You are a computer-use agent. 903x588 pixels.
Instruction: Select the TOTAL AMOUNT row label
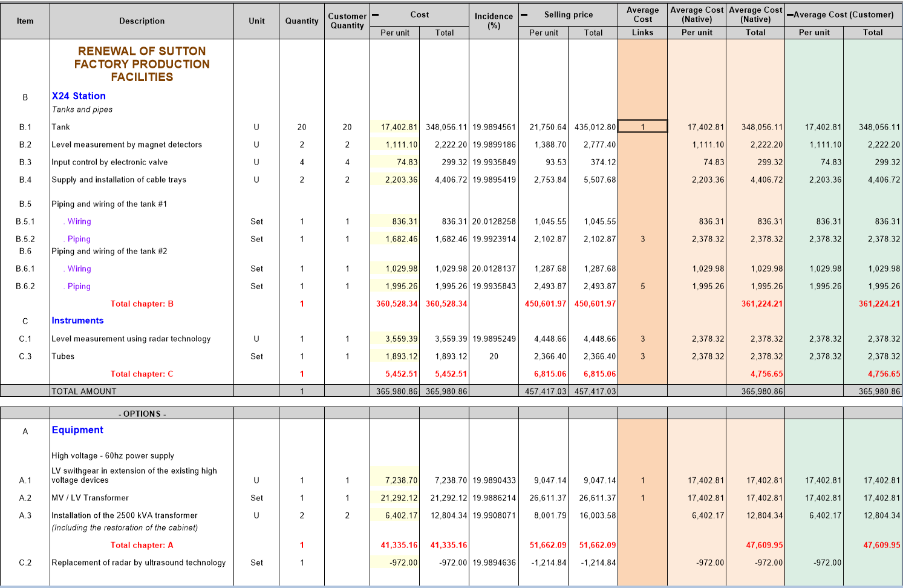[x=84, y=391]
